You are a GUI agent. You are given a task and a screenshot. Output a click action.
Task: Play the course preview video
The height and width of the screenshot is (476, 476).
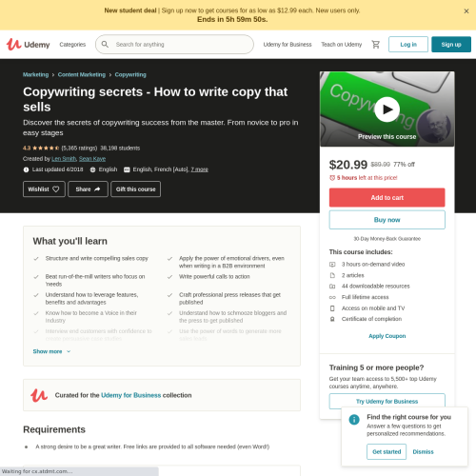pyautogui.click(x=387, y=109)
